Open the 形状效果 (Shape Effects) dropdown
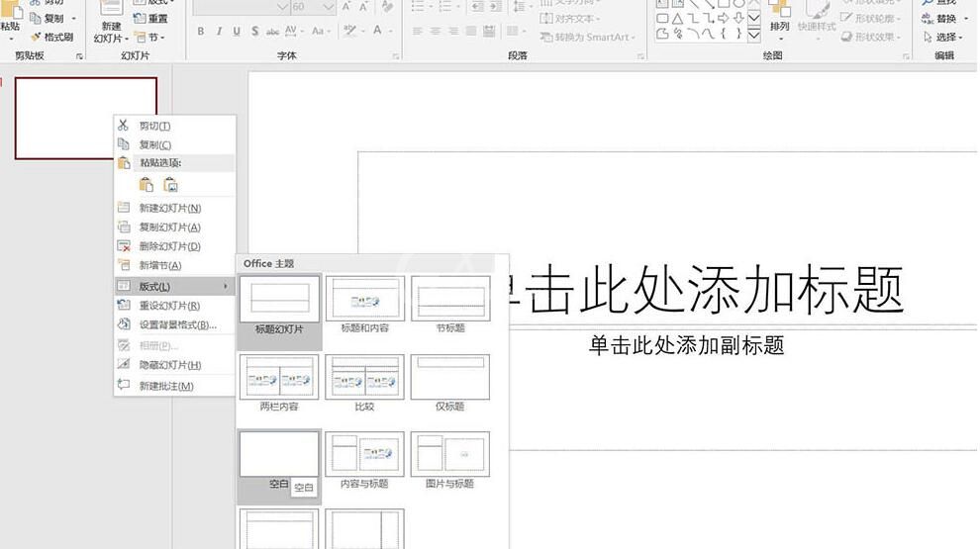 click(870, 37)
